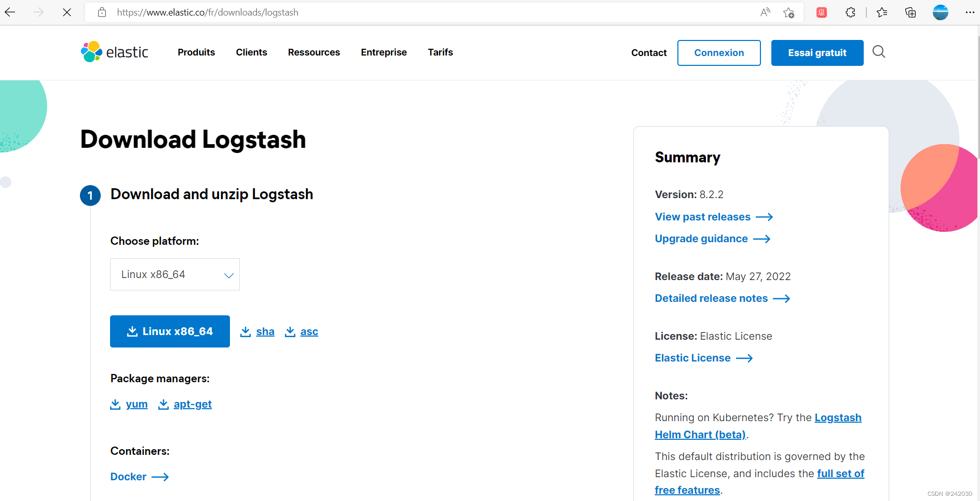Screen dimensions: 980x501
Task: Click arrow next to Elastic License link
Action: (x=744, y=358)
